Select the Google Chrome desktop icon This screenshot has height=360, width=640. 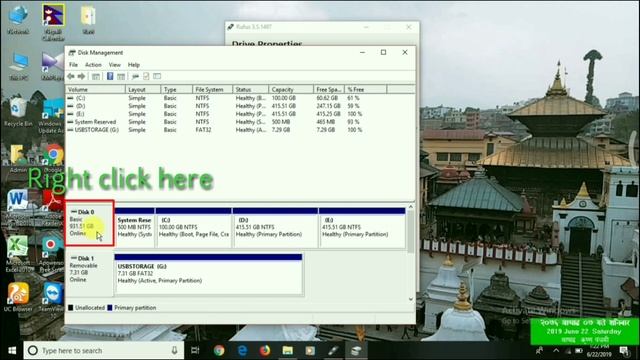[53, 158]
